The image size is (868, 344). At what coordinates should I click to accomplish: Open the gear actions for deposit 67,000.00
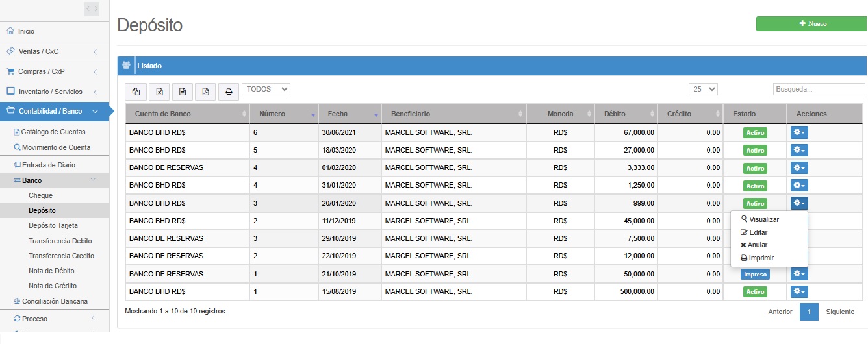798,132
